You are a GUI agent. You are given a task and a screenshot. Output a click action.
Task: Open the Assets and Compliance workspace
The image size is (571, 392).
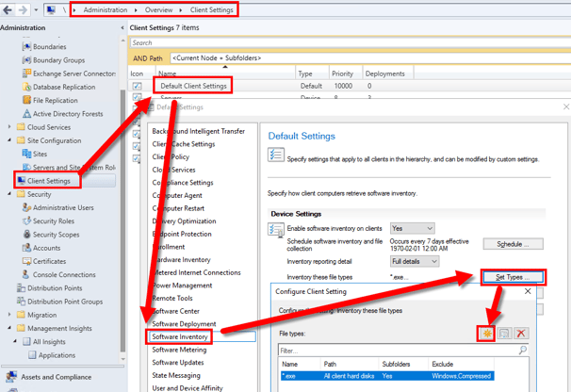(57, 377)
